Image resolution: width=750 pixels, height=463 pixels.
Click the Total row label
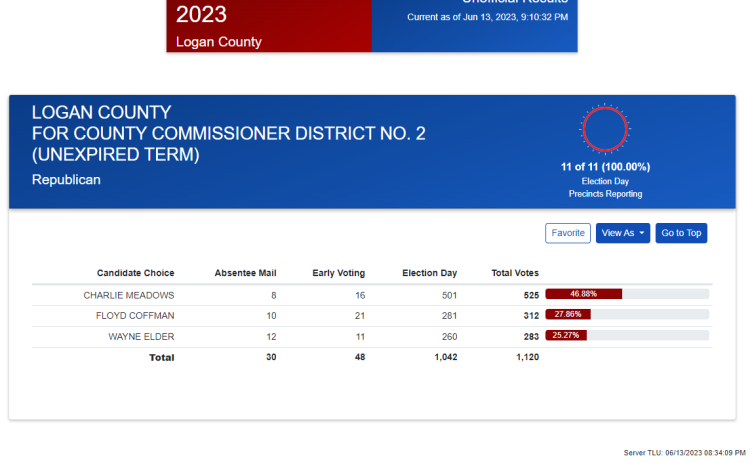tap(162, 357)
